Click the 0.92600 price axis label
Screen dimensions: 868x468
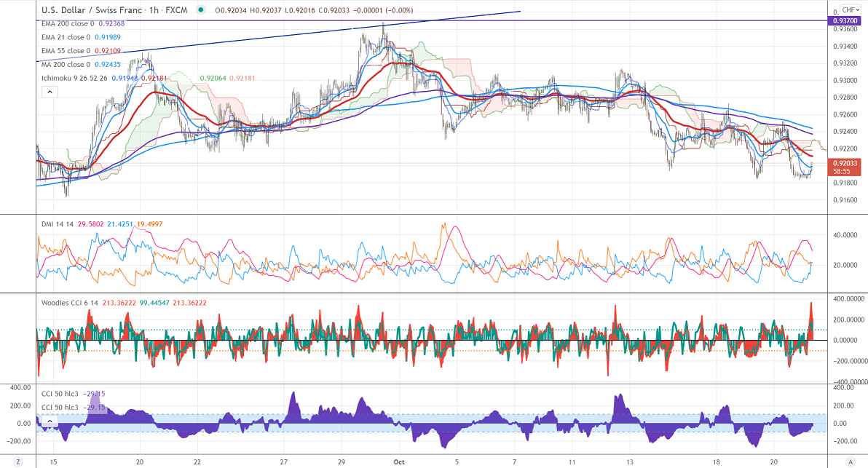click(845, 114)
